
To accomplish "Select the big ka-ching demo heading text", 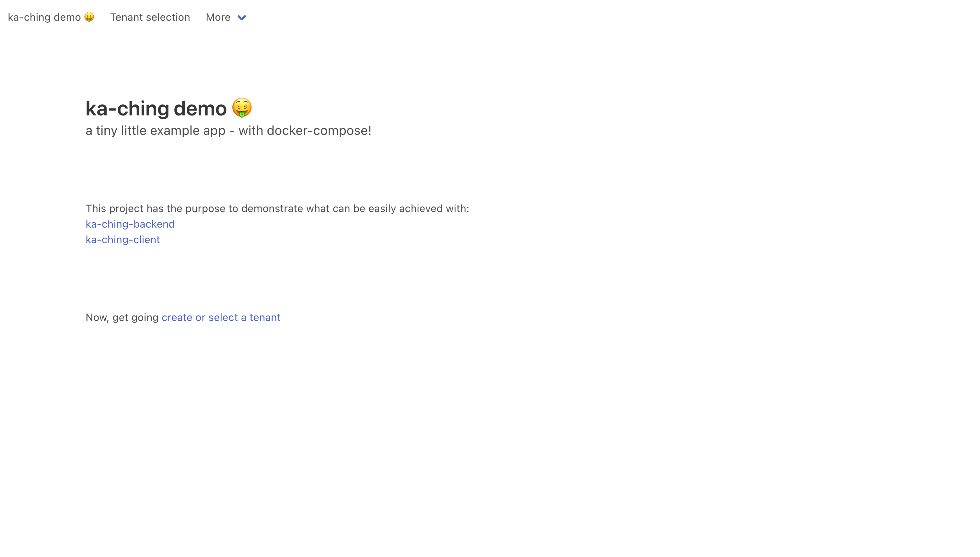I will tap(156, 108).
